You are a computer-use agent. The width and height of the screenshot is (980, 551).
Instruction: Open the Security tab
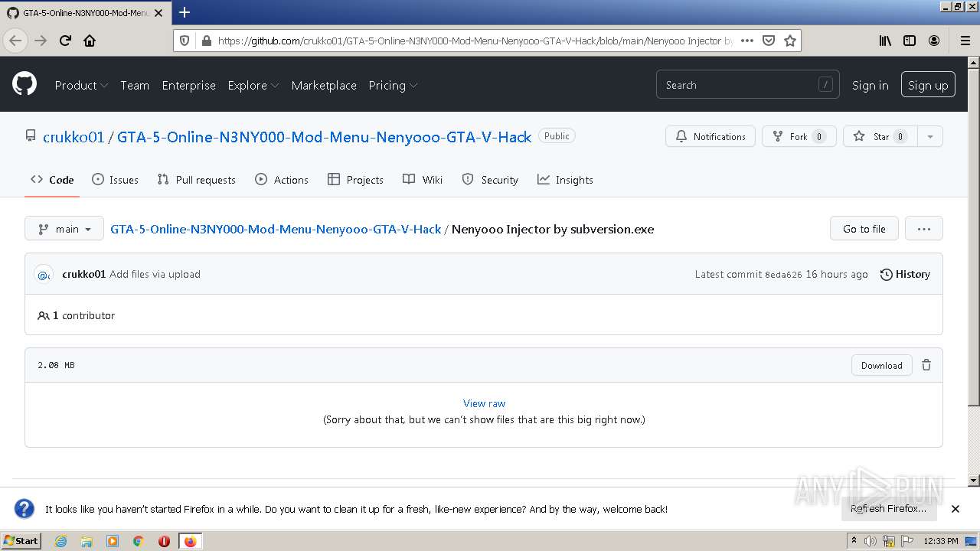[490, 180]
